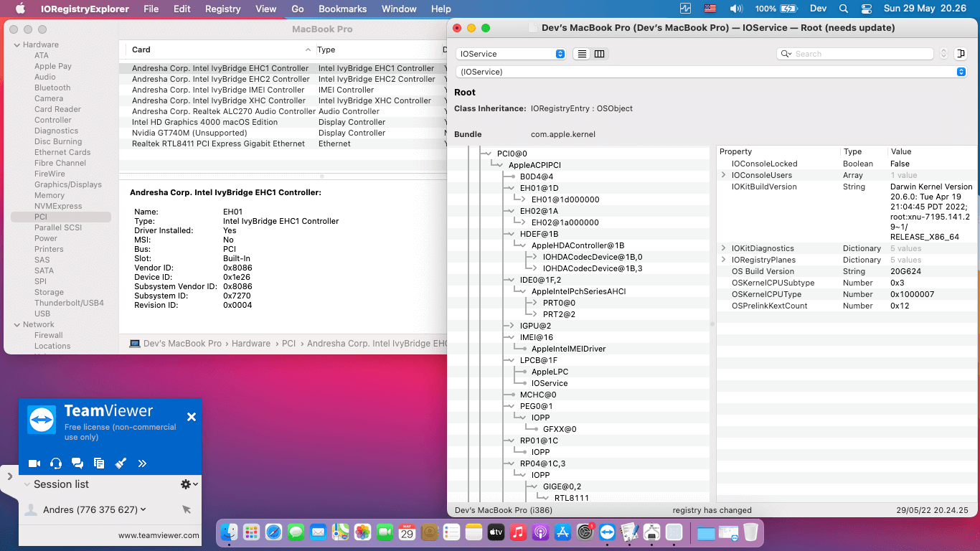The image size is (980, 551).
Task: Click the search field in IORegistryExplorer
Action: tap(855, 54)
